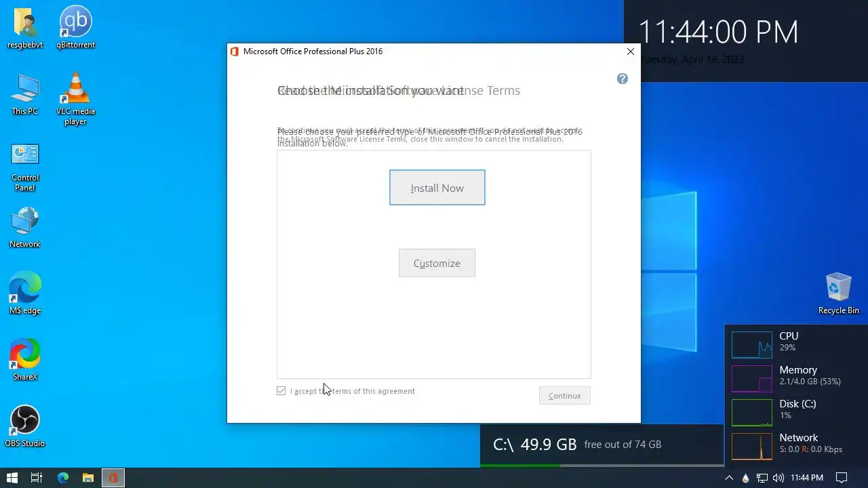Click the CPU 29% label
This screenshot has height=488, width=868.
pyautogui.click(x=789, y=341)
